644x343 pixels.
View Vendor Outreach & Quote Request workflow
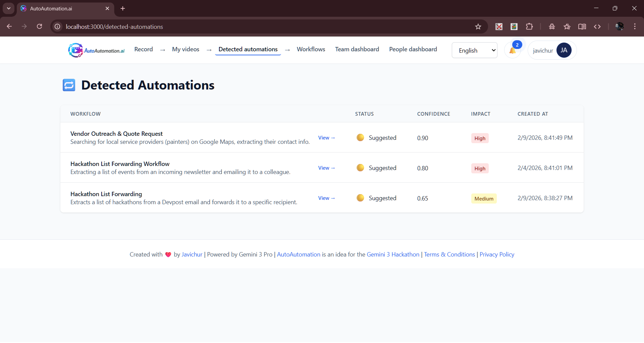tap(326, 138)
